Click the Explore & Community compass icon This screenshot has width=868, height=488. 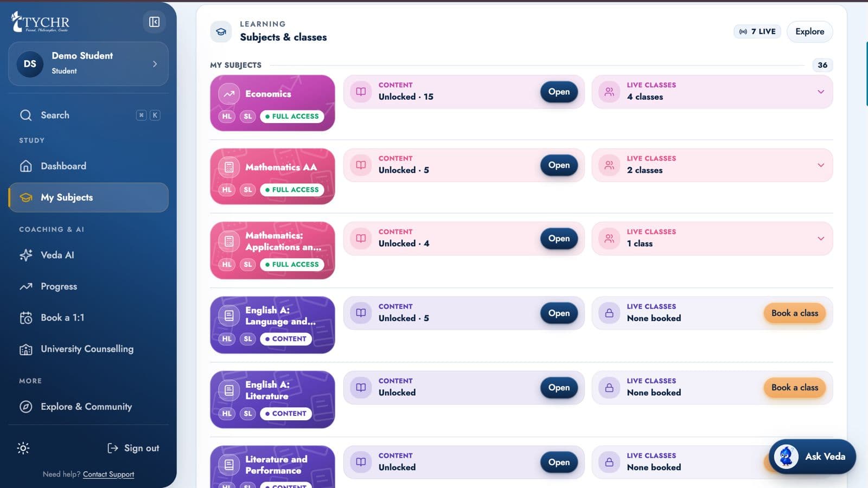click(26, 407)
